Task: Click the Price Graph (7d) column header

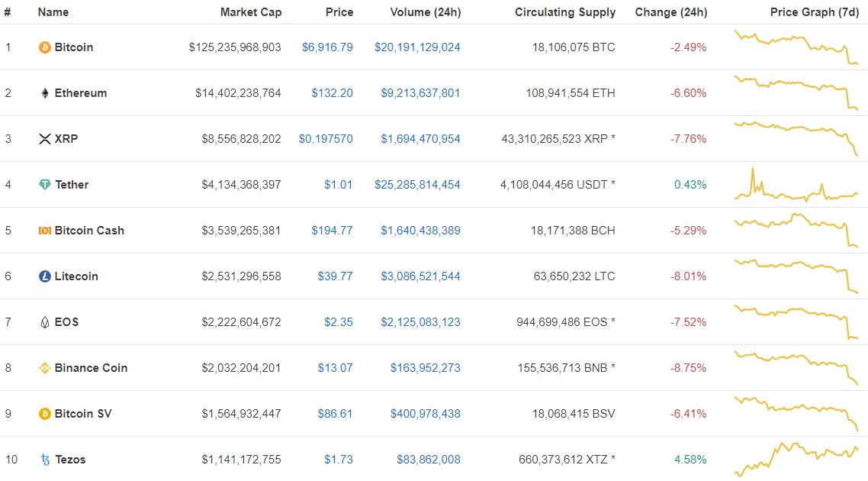Action: point(815,12)
